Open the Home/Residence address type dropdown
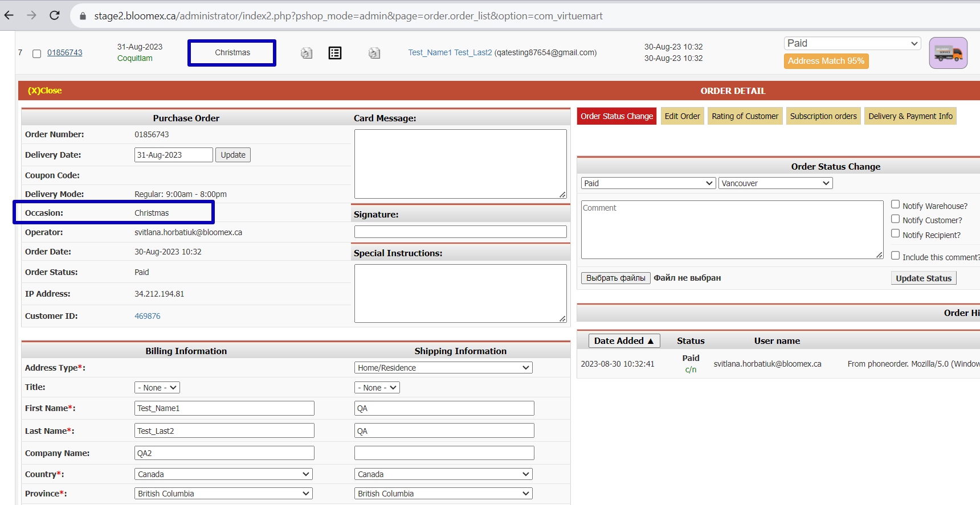The height and width of the screenshot is (505, 980). click(443, 368)
